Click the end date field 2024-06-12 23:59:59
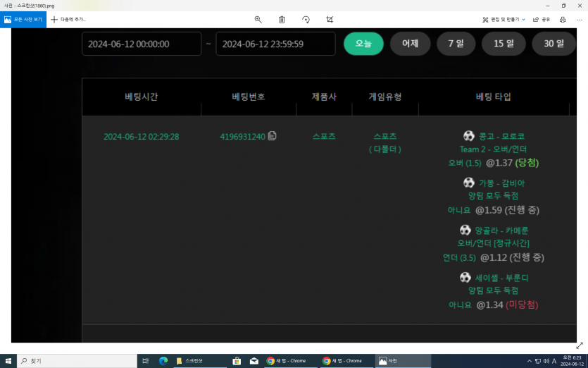Screen dimensions: 588x368 [275, 44]
